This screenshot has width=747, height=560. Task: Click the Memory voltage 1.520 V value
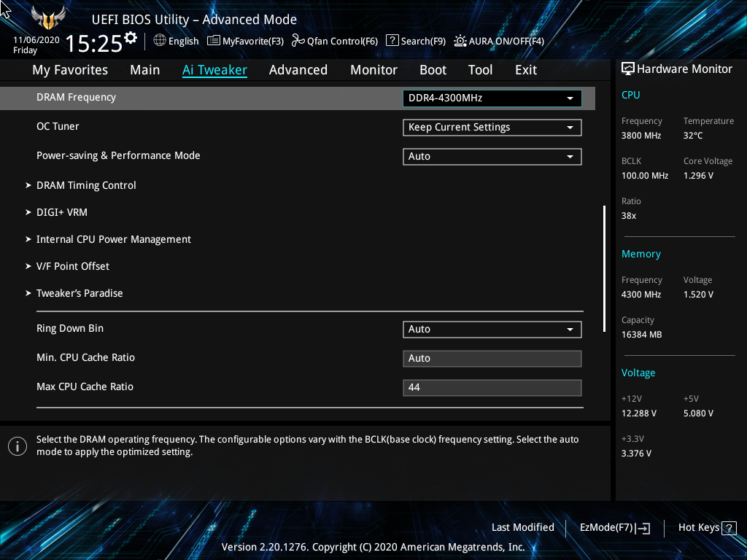coord(698,295)
